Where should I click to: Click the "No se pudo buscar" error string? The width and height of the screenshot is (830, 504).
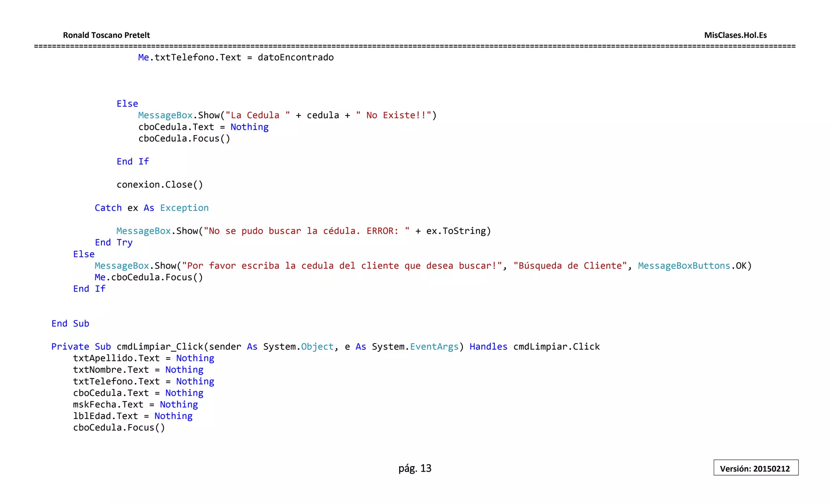[x=306, y=231]
